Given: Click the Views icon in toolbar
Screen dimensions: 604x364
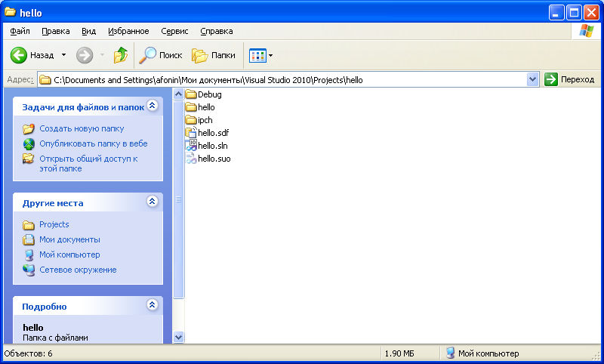Looking at the screenshot, I should 257,55.
